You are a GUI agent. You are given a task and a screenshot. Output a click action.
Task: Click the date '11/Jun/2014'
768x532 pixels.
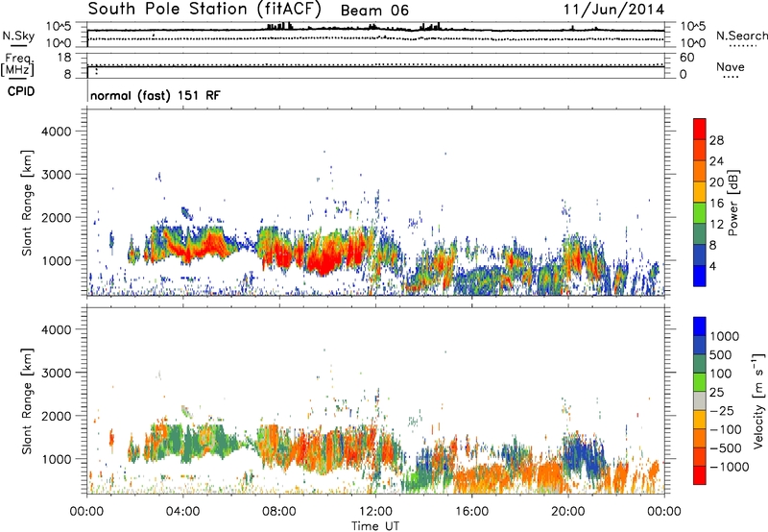(x=613, y=10)
